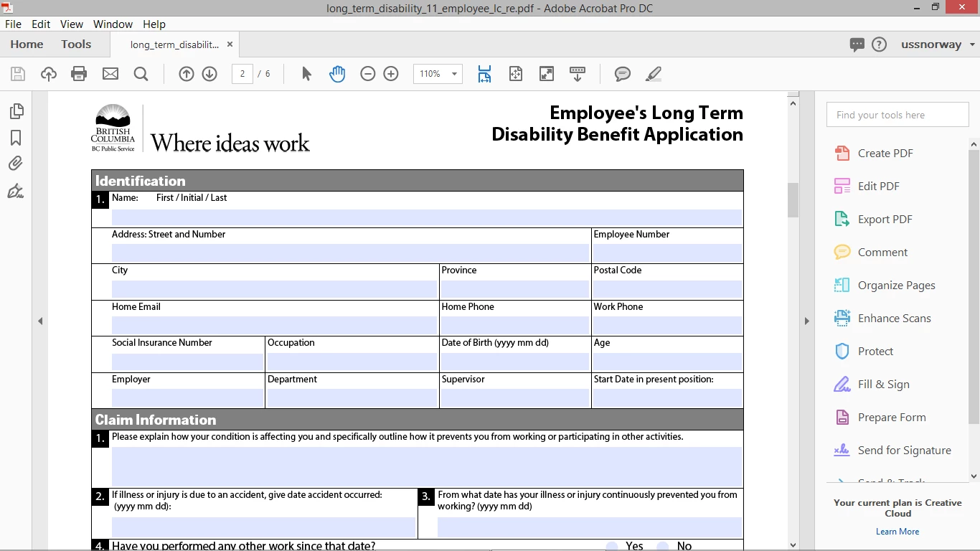Click the Name First/Initial/Last field

coord(427,217)
